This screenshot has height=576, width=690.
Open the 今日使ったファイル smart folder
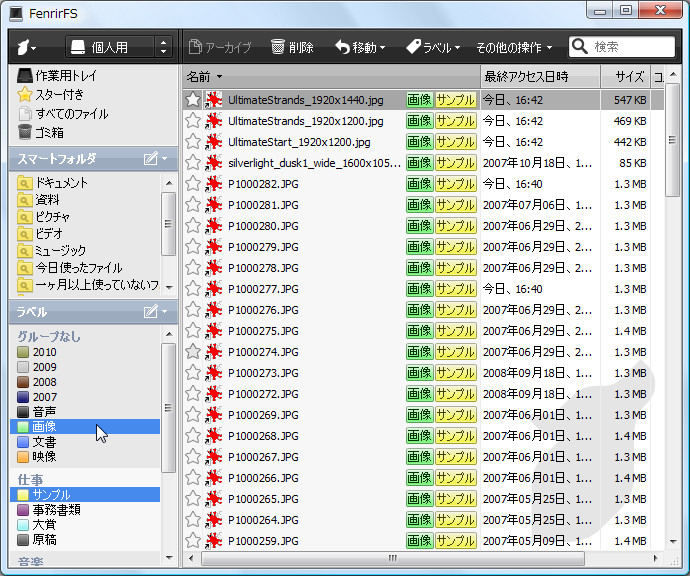click(70, 268)
